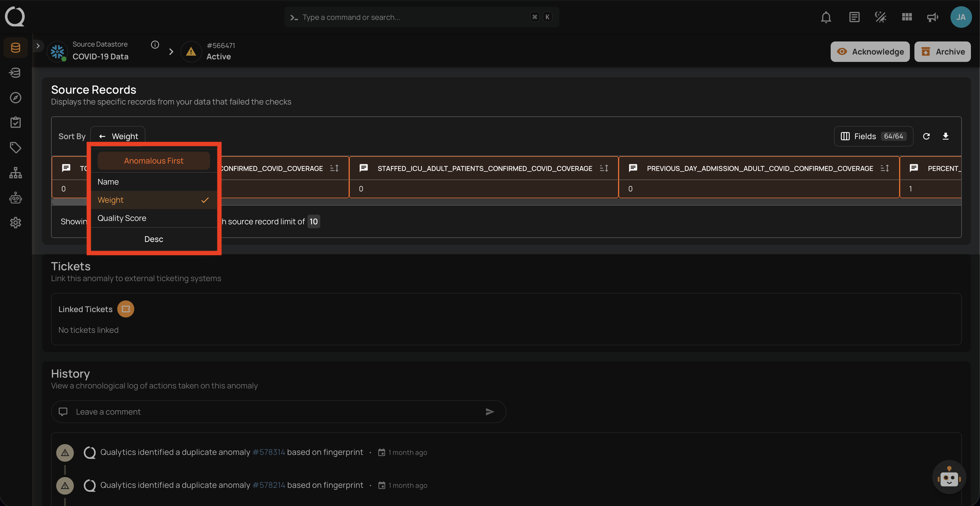Open the checks clipboard sidebar icon

pos(16,122)
